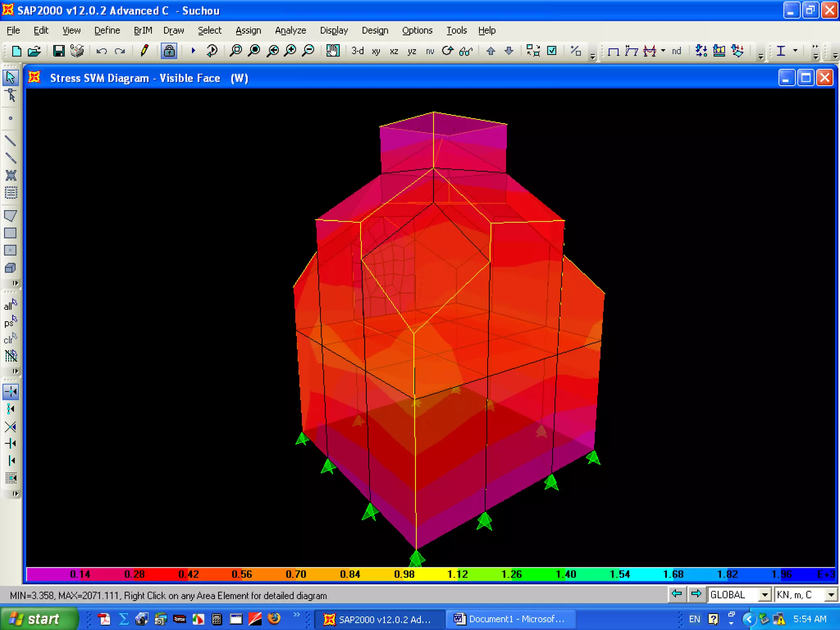Open the Analyze menu
Image resolution: width=840 pixels, height=630 pixels.
[290, 30]
